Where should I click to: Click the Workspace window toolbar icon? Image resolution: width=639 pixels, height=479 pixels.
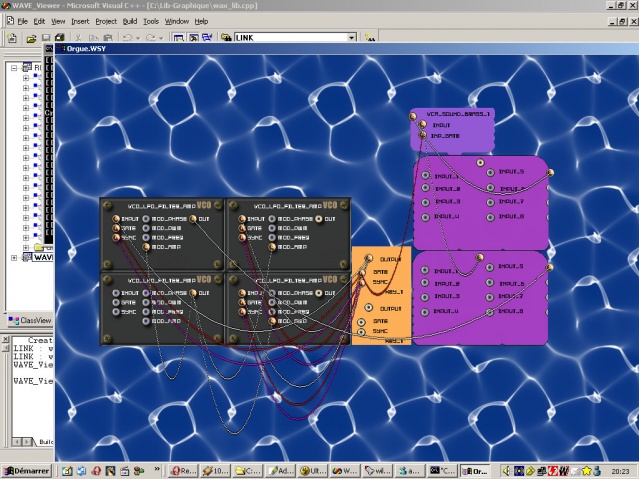coord(178,37)
